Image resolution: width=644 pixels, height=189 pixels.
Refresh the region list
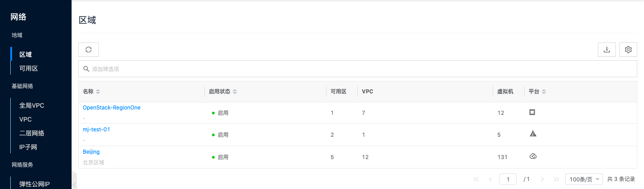point(89,50)
